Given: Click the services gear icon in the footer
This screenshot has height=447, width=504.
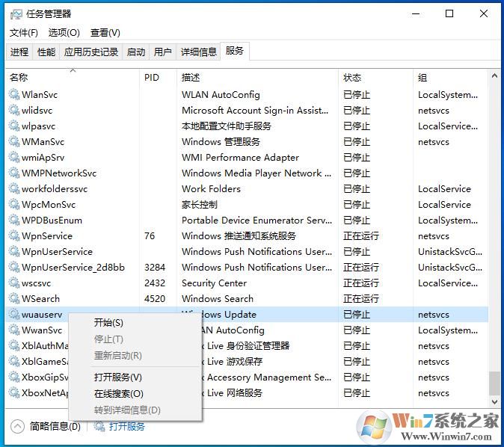Looking at the screenshot, I should [x=99, y=426].
